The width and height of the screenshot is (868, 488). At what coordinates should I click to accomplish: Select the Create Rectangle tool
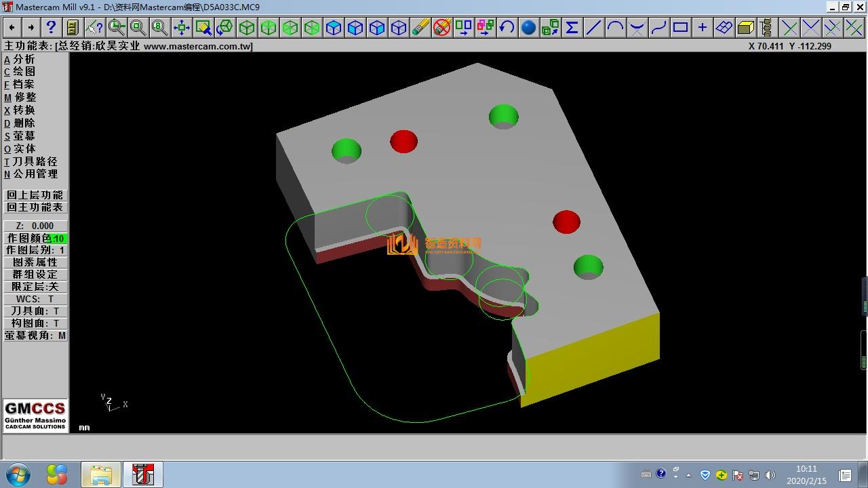click(680, 27)
